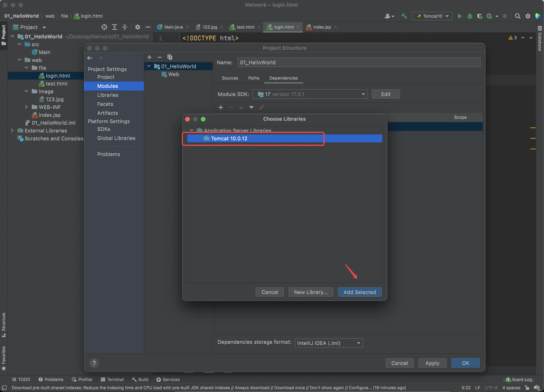
Task: Open help question mark in Project Structure
Action: point(94,363)
